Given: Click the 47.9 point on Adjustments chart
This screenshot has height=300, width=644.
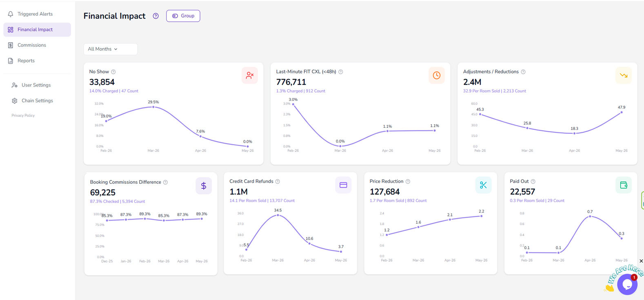Looking at the screenshot, I should pos(622,112).
